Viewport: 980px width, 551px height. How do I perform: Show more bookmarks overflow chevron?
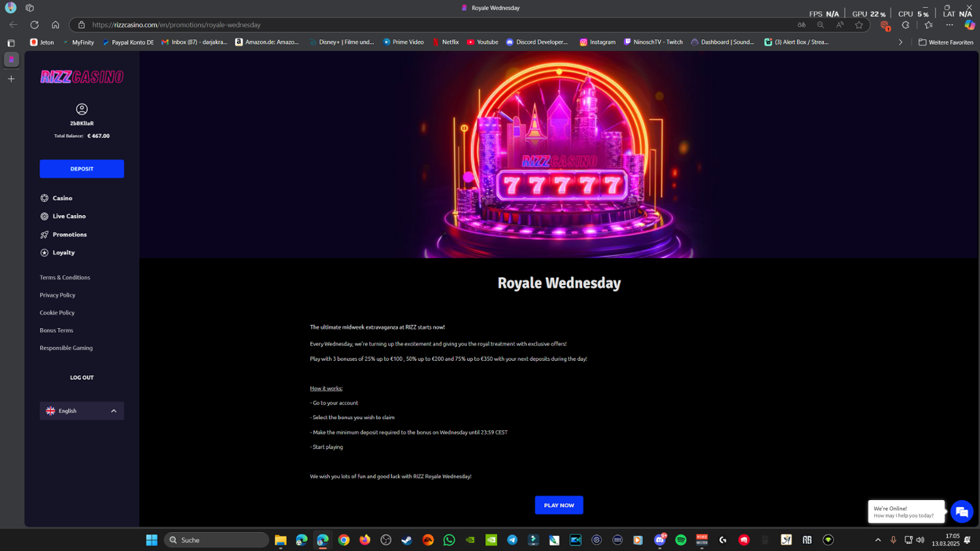[x=900, y=42]
